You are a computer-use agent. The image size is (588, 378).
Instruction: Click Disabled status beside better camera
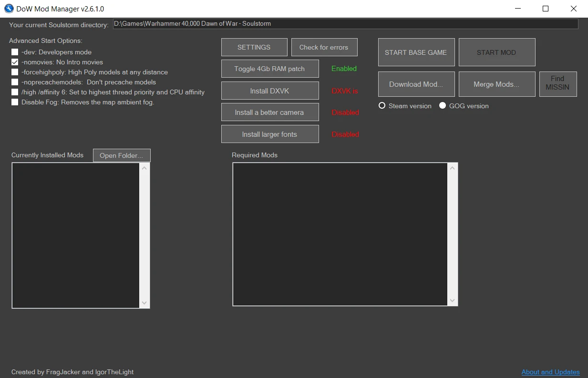(345, 112)
